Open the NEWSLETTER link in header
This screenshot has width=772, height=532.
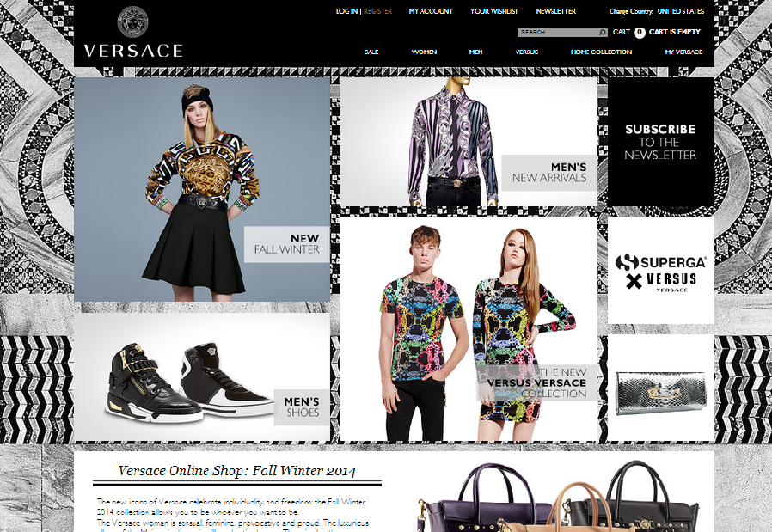coord(556,11)
